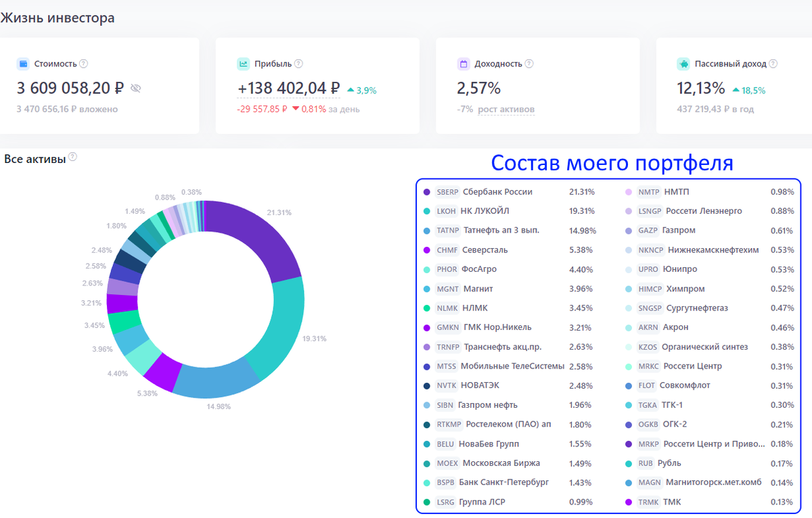Select the teal ЛУКОЙЛ 19.31% donut segment
The image size is (812, 518).
coord(284,328)
